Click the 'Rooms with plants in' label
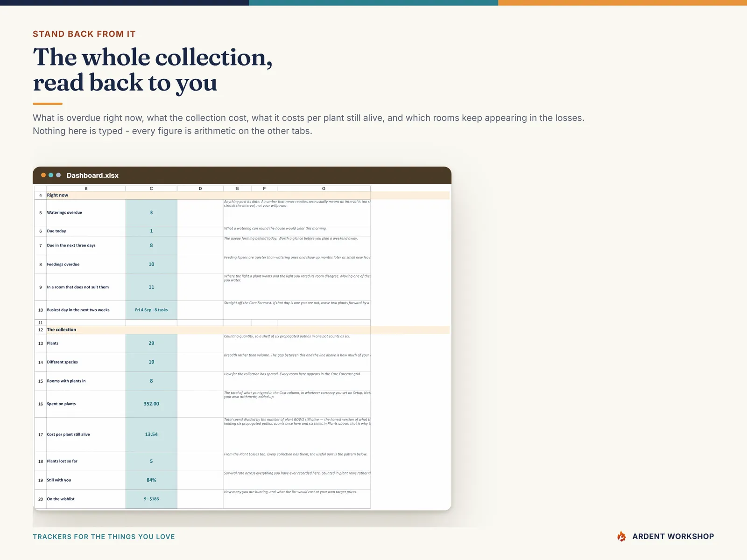 point(86,381)
